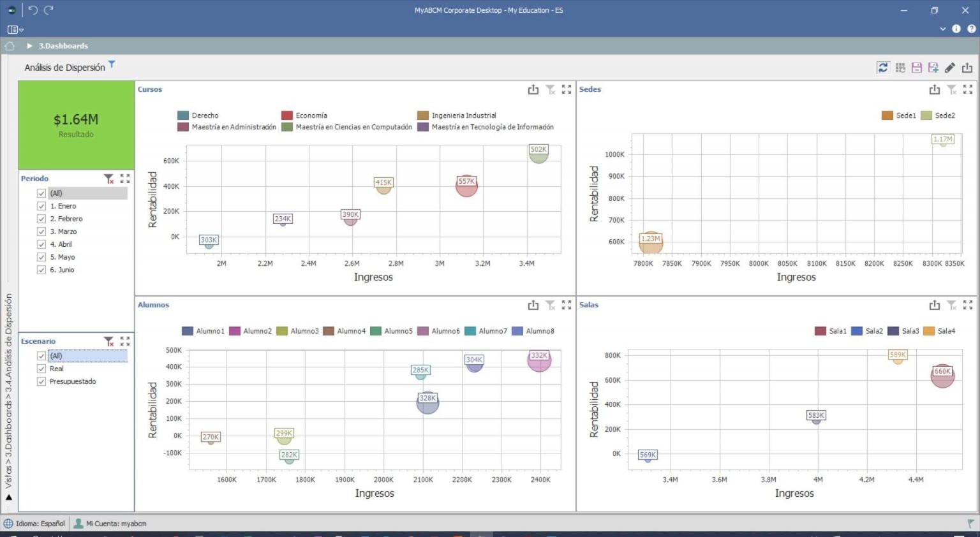
Task: Save dashboard with the floppy disk icon
Action: click(x=917, y=68)
